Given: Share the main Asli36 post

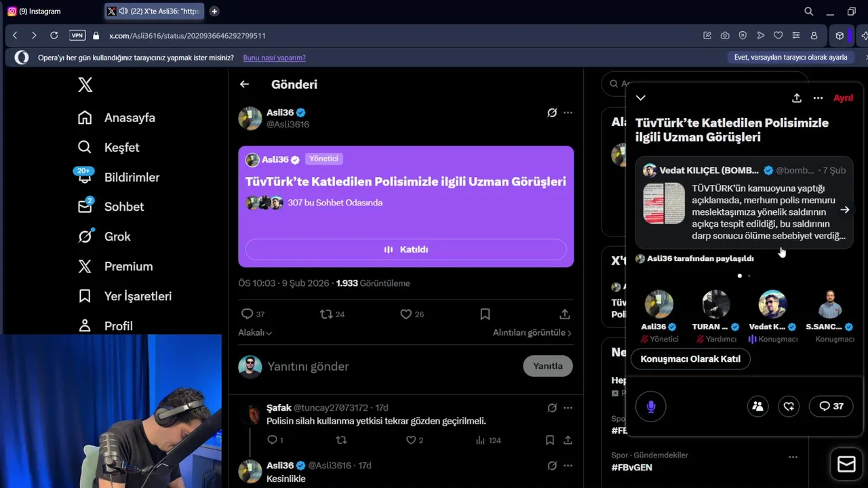Looking at the screenshot, I should click(564, 314).
